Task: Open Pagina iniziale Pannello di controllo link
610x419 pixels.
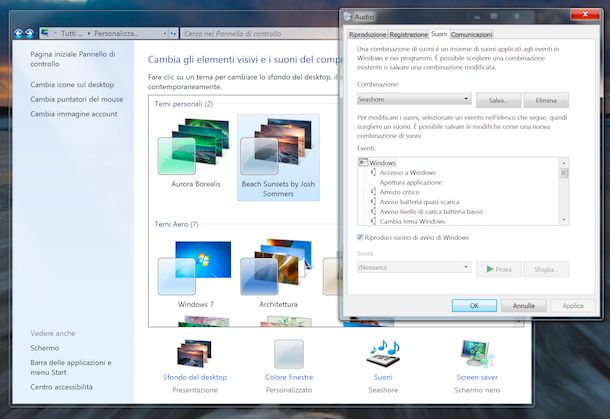Action: tap(73, 59)
